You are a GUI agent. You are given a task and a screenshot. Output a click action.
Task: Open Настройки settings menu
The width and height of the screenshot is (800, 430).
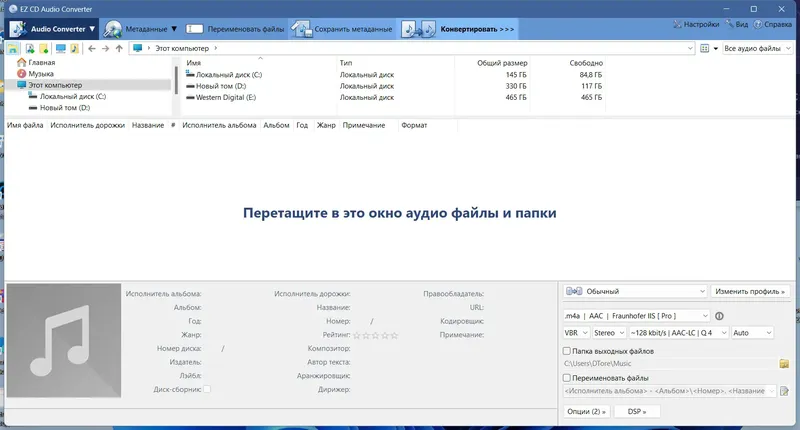pyautogui.click(x=696, y=24)
